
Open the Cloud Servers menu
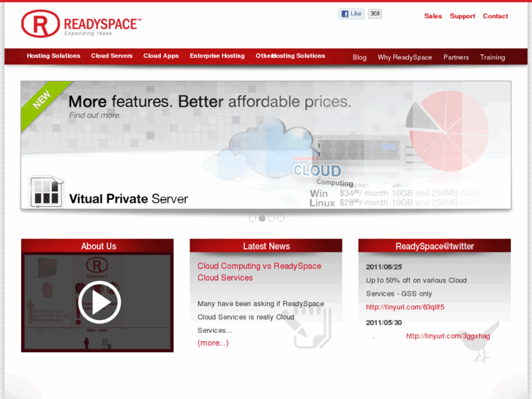coord(112,56)
